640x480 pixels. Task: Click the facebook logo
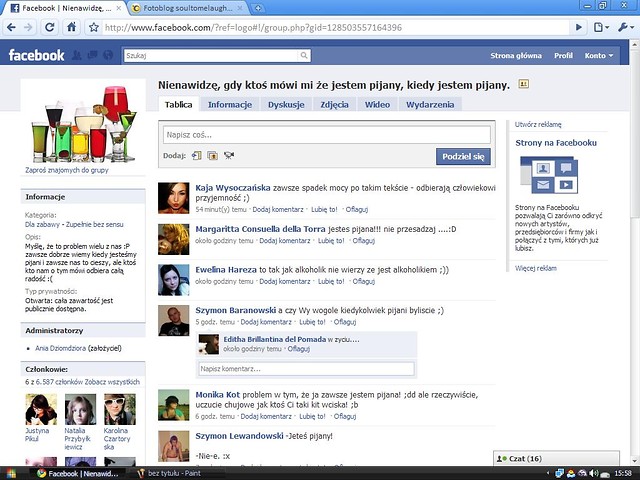pyautogui.click(x=36, y=55)
